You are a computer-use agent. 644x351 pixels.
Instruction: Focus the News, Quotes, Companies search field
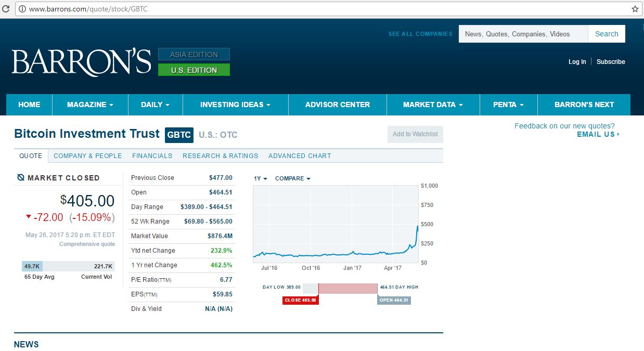tap(523, 34)
